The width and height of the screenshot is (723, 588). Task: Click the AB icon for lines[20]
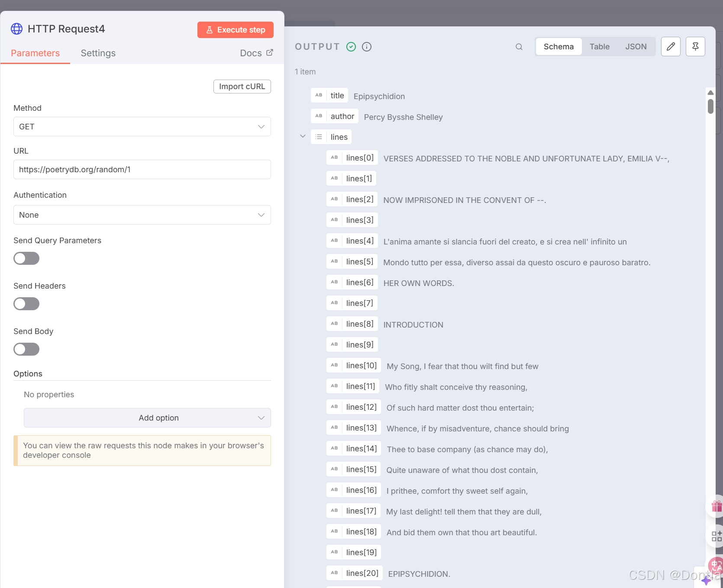[334, 573]
